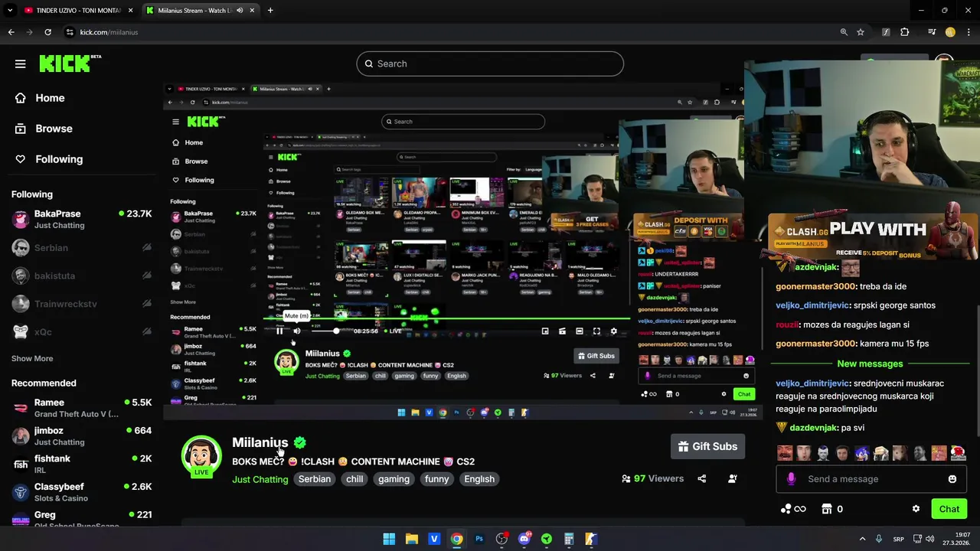Image resolution: width=980 pixels, height=551 pixels.
Task: Open the Chrome extensions puzzle icon
Action: 905,32
